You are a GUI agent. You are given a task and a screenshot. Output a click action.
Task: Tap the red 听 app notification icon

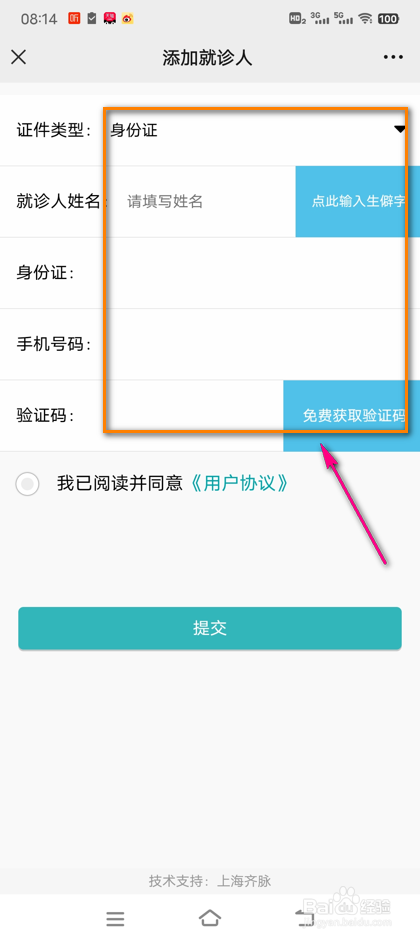[x=74, y=19]
